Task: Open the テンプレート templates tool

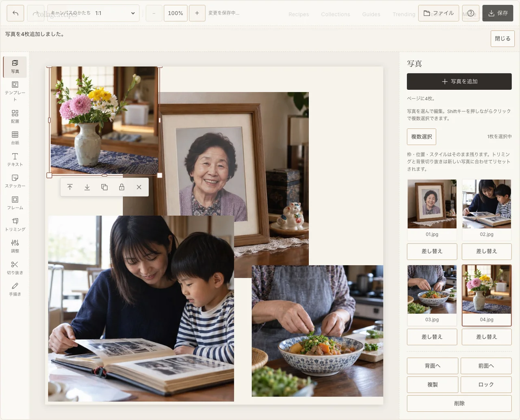Action: pyautogui.click(x=15, y=91)
